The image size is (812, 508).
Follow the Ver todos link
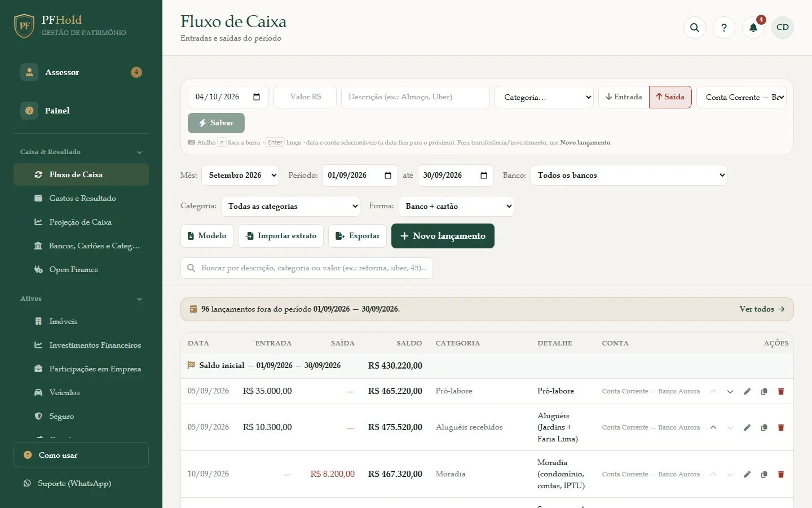(x=762, y=309)
